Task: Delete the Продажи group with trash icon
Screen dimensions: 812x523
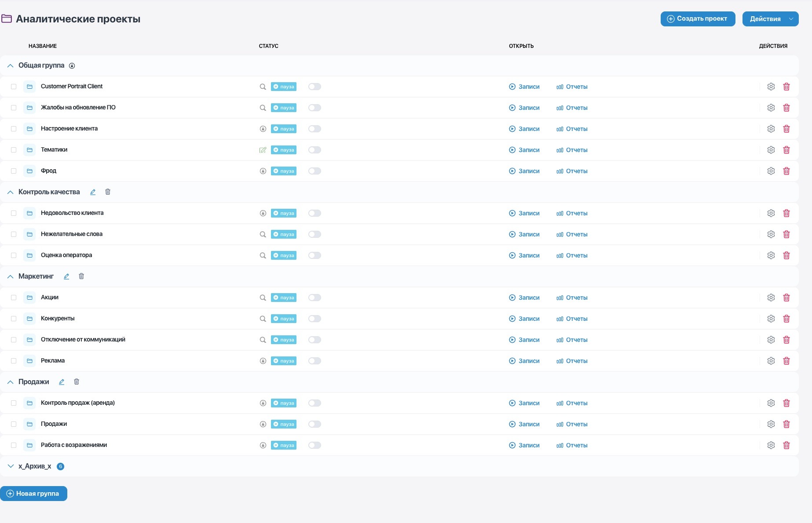Action: click(x=77, y=381)
